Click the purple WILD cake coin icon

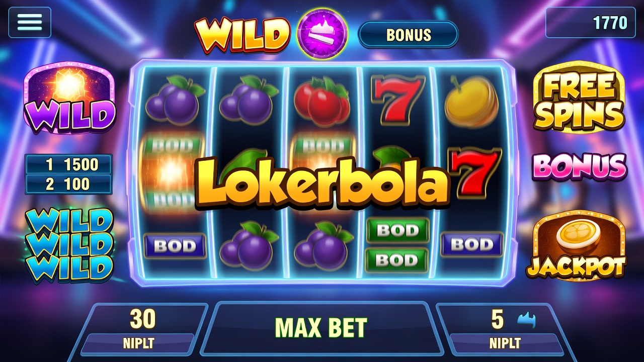click(x=323, y=34)
